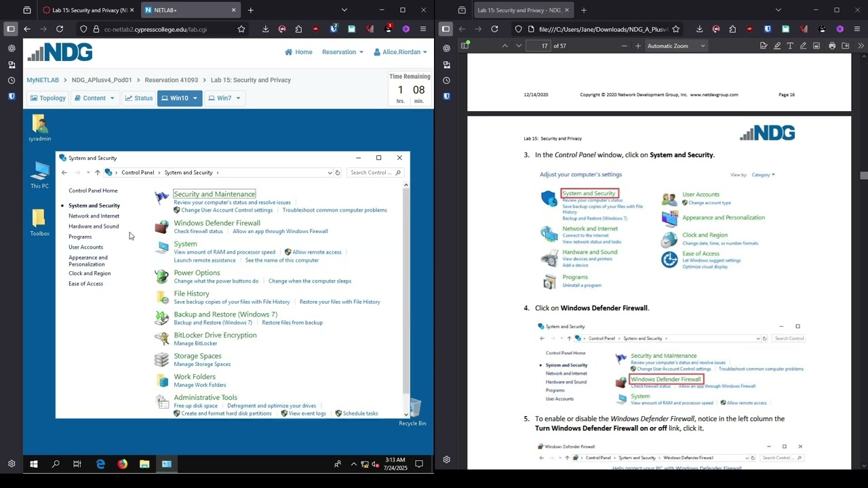
Task: Click the System computer icon
Action: click(161, 247)
